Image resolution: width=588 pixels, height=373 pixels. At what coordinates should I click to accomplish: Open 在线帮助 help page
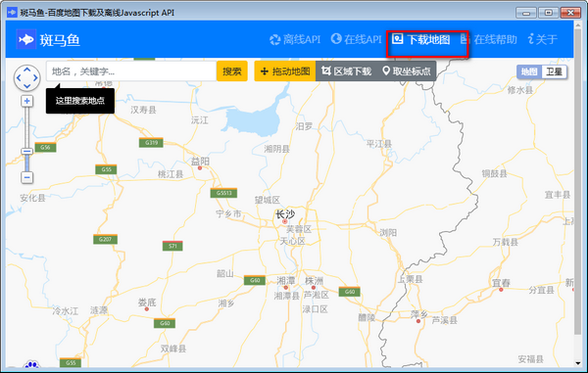click(489, 39)
